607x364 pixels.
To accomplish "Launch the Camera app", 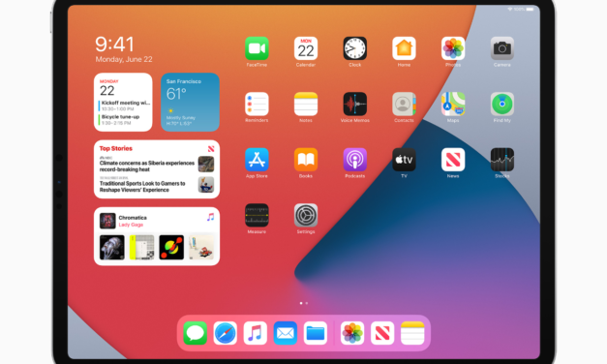I will 502,48.
